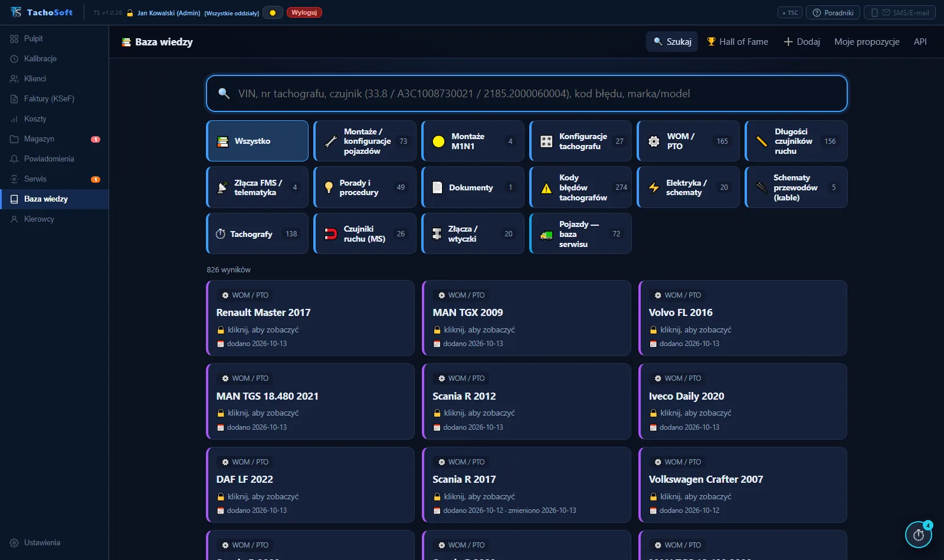944x560 pixels.
Task: Click the Wyloguj logout button
Action: click(x=304, y=12)
